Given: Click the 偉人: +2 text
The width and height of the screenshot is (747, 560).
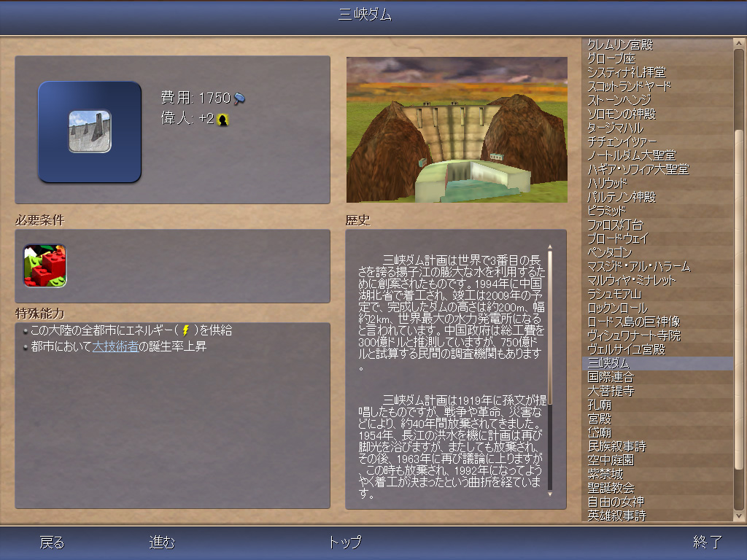Looking at the screenshot, I should pyautogui.click(x=187, y=118).
